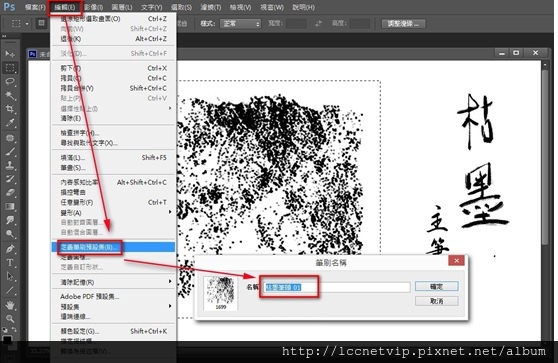Close the 筆刷名稱 dialog with X
The width and height of the screenshot is (558, 363).
tap(457, 261)
